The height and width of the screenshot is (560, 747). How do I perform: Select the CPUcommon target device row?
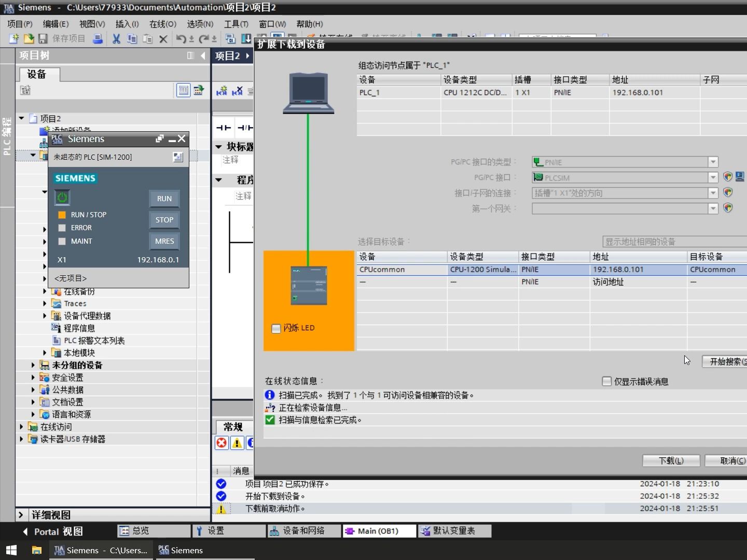tap(552, 270)
